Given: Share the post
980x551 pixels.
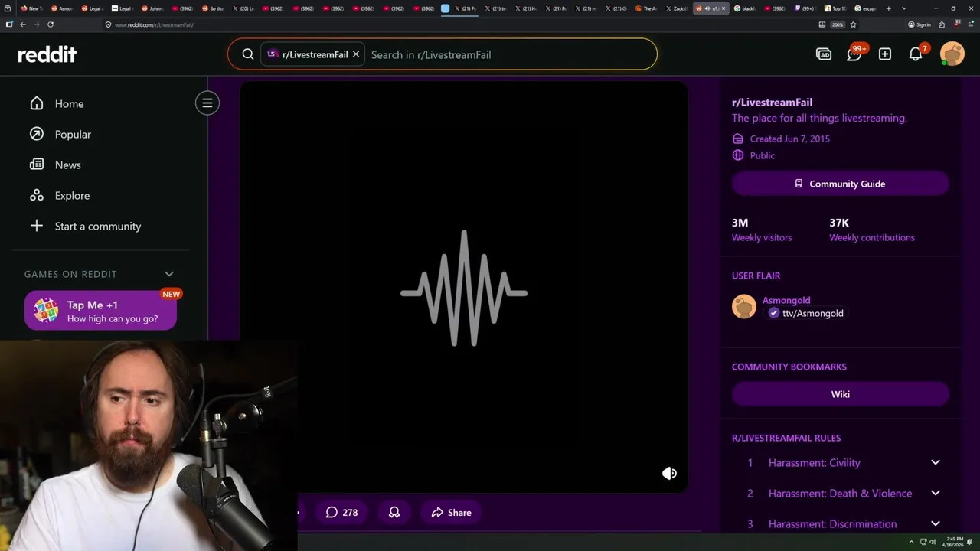Looking at the screenshot, I should (451, 512).
